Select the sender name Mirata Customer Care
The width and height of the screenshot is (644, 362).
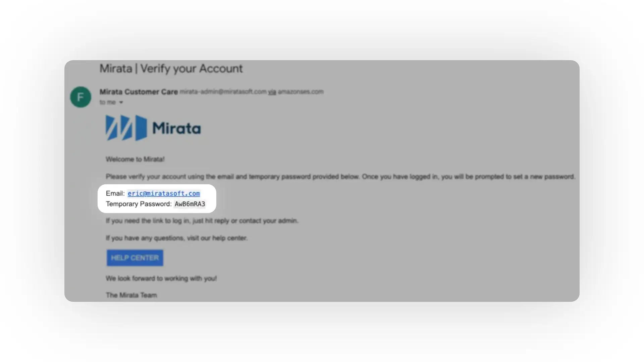tap(139, 92)
